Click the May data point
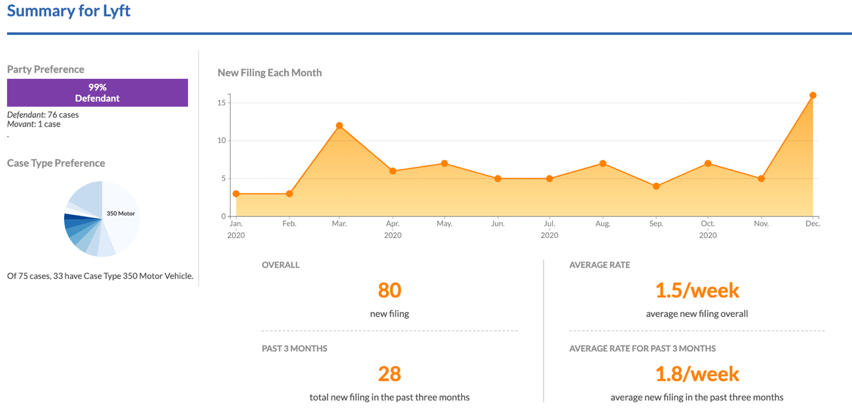The width and height of the screenshot is (852, 414). (444, 164)
